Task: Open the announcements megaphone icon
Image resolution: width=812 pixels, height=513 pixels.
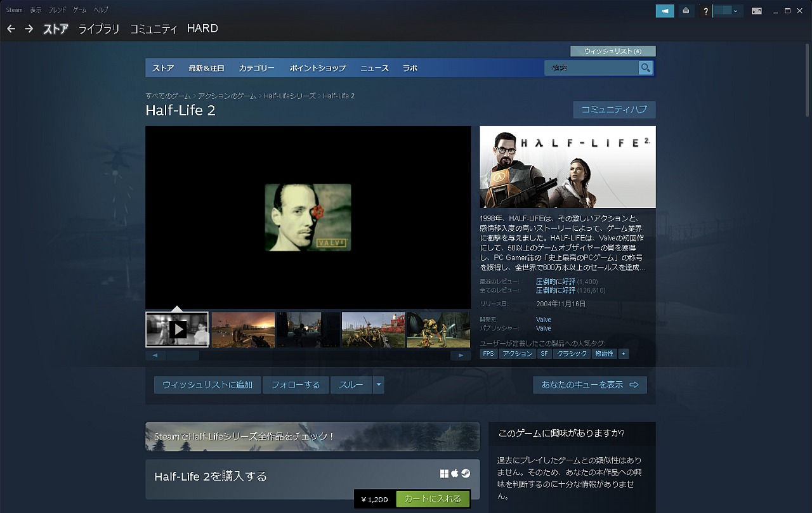Action: [665, 11]
